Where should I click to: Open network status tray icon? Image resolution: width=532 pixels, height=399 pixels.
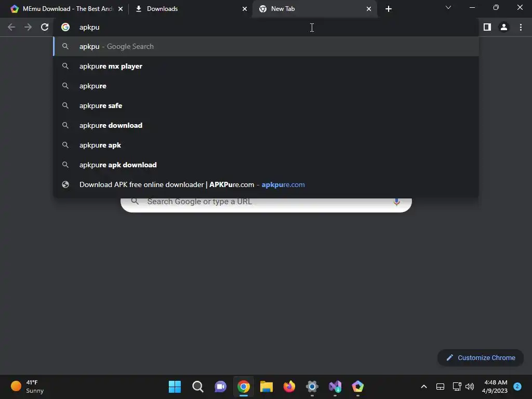click(457, 387)
